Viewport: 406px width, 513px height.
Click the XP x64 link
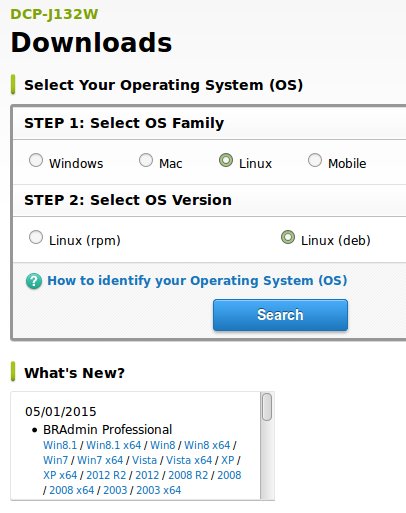tap(60, 475)
